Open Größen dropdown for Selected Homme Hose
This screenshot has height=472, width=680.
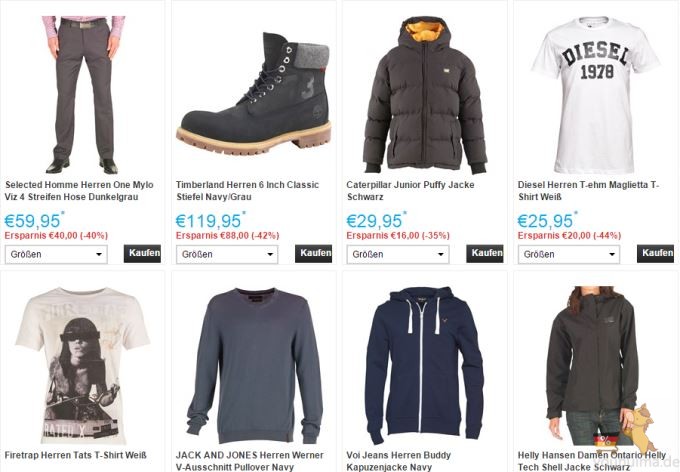pyautogui.click(x=56, y=254)
